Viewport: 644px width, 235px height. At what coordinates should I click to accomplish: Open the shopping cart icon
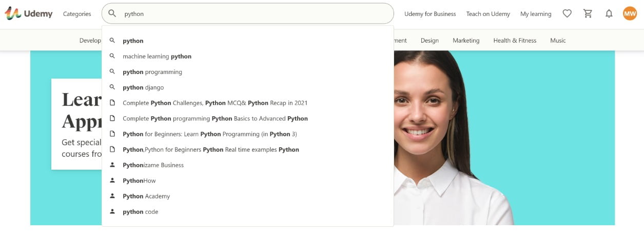pyautogui.click(x=588, y=14)
